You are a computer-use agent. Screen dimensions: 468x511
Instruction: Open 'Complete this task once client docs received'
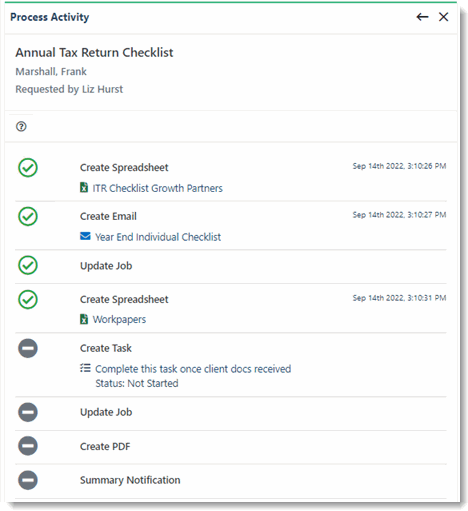tap(193, 369)
